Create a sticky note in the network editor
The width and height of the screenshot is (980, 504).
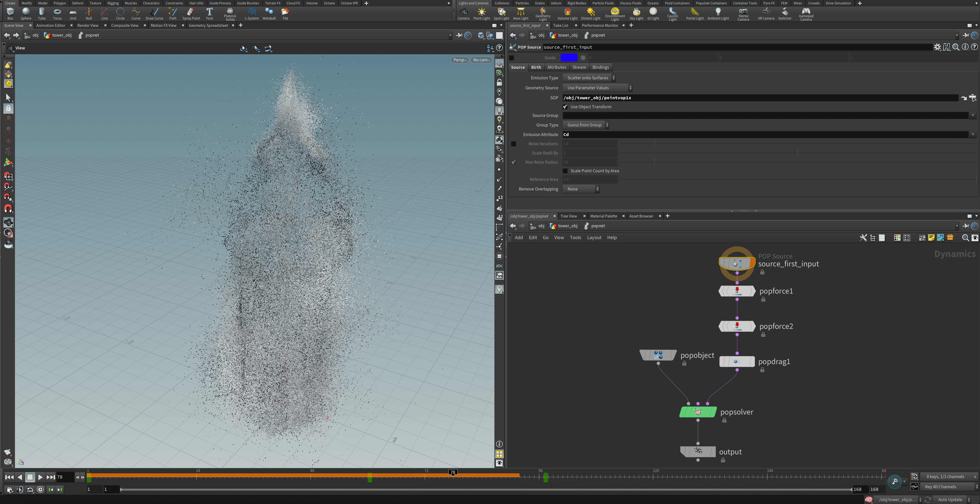(x=931, y=238)
